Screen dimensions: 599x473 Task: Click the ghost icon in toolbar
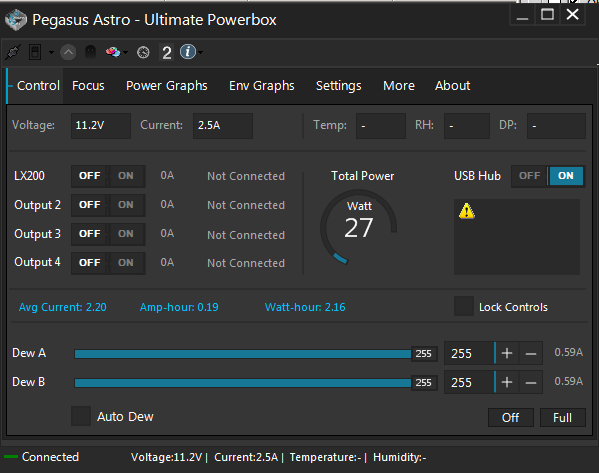[90, 52]
